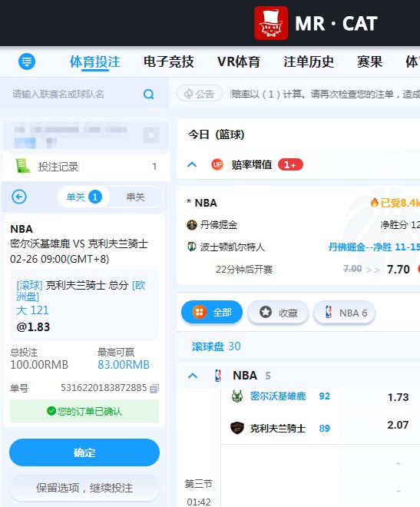This screenshot has width=420, height=507.
Task: Click the red 1+ badge
Action: (x=290, y=164)
